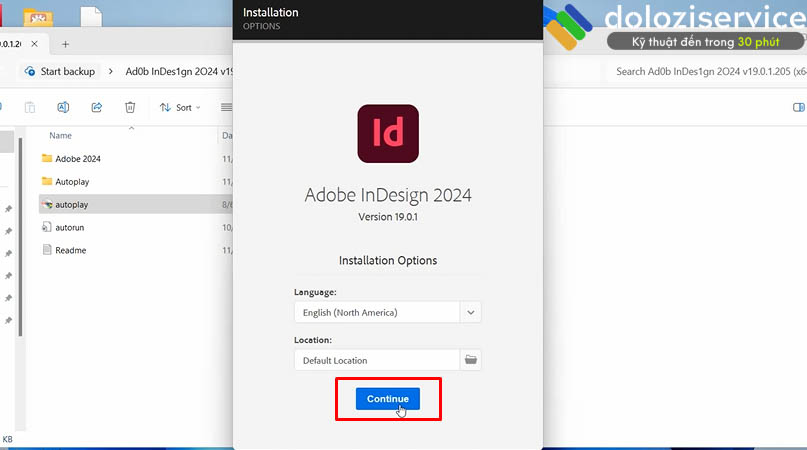Close the current Explorer tab
This screenshot has width=807, height=450.
click(x=38, y=44)
